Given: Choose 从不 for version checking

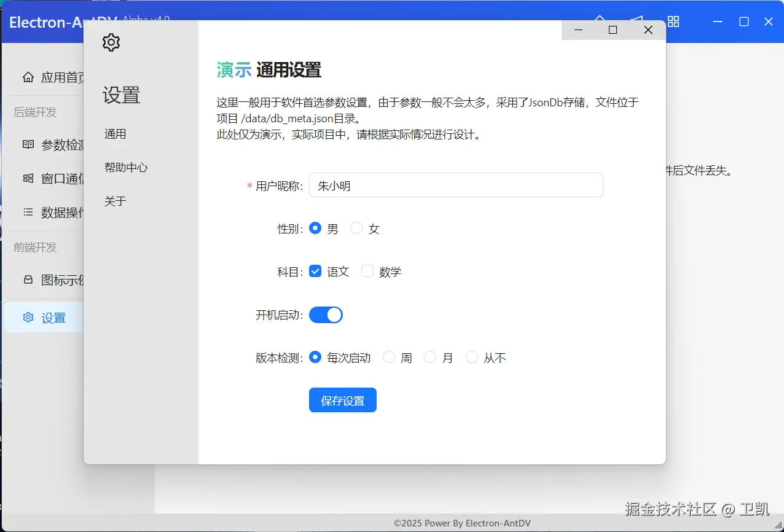Looking at the screenshot, I should click(471, 357).
